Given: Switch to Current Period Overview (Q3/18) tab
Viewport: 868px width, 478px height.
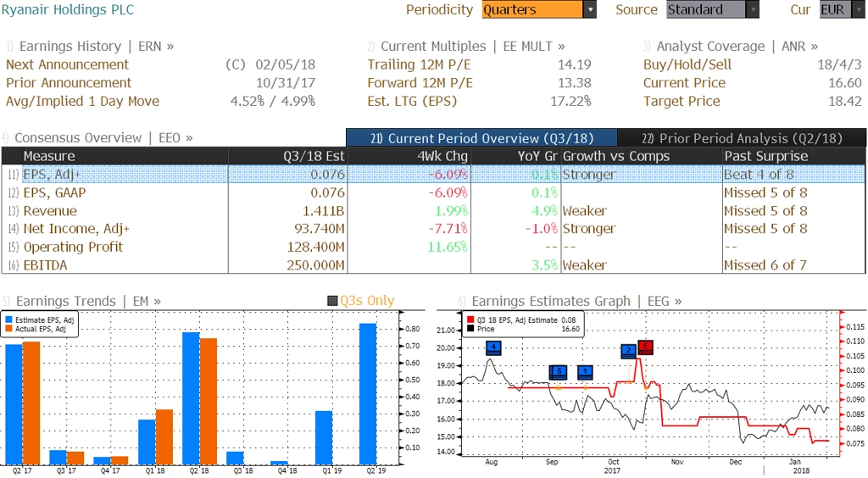Looking at the screenshot, I should [x=481, y=138].
